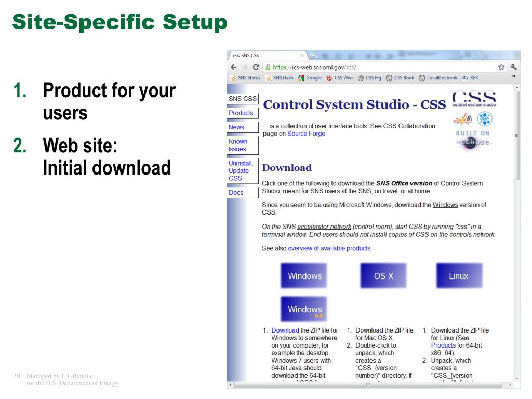Open the KEK bookmark
Screen dimensions: 532x399
[x=470, y=78]
